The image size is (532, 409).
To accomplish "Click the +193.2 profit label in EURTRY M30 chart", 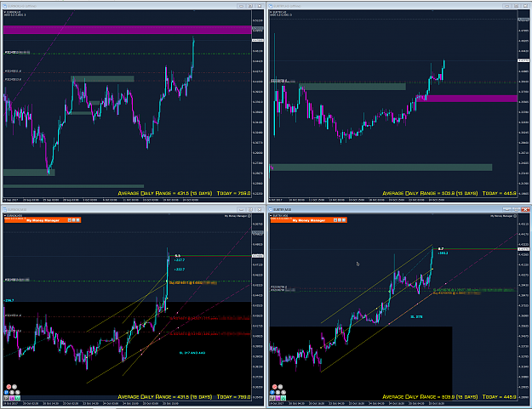I will click(443, 253).
